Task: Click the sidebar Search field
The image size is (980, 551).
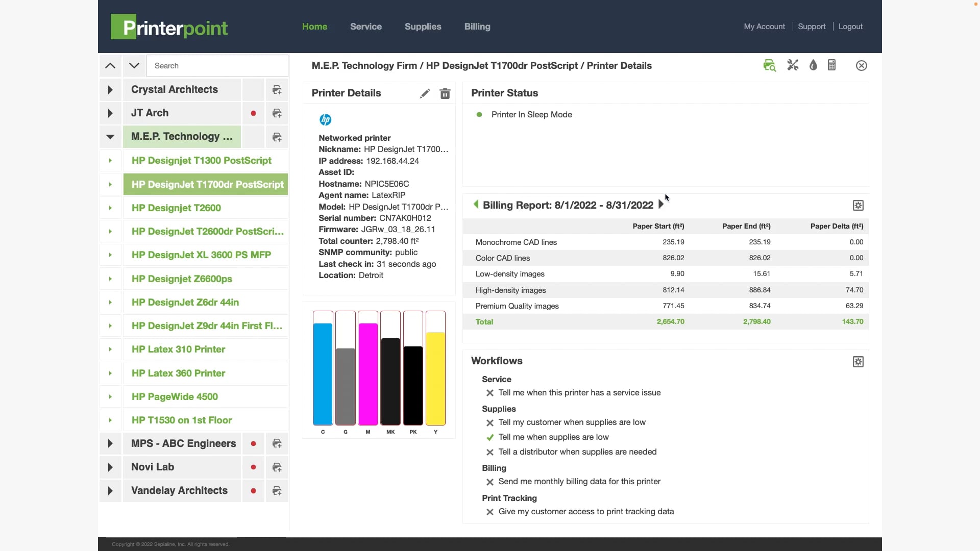Action: 217,66
